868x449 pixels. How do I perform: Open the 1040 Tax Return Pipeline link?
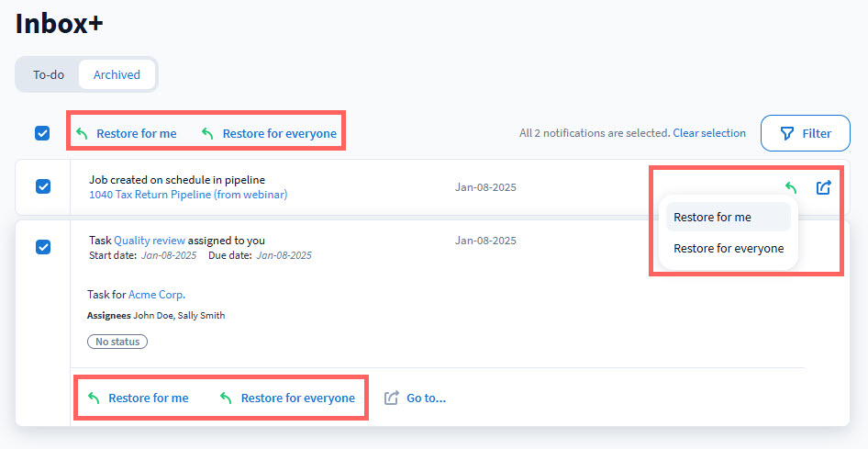pyautogui.click(x=188, y=195)
